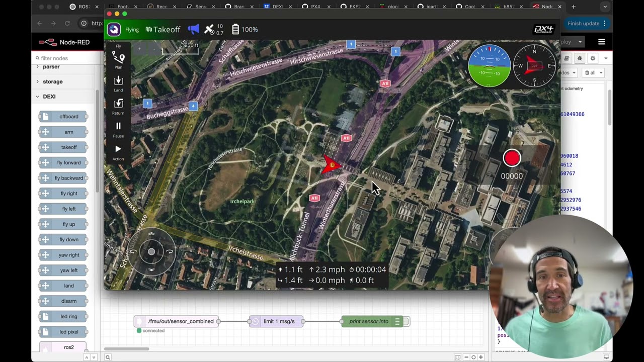The height and width of the screenshot is (362, 644).
Task: Open the debug sidebar bug tab
Action: point(580,58)
